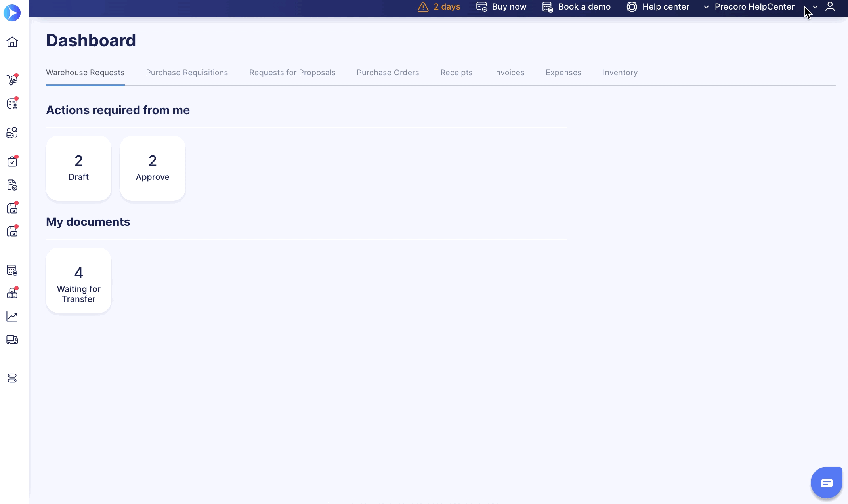Open the Invoices tab

point(509,73)
